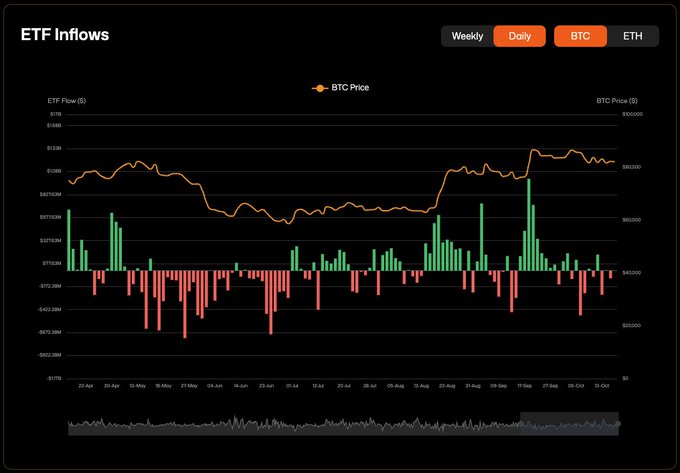Image resolution: width=680 pixels, height=473 pixels.
Task: Click the 22-Apr date label
Action: (x=86, y=386)
